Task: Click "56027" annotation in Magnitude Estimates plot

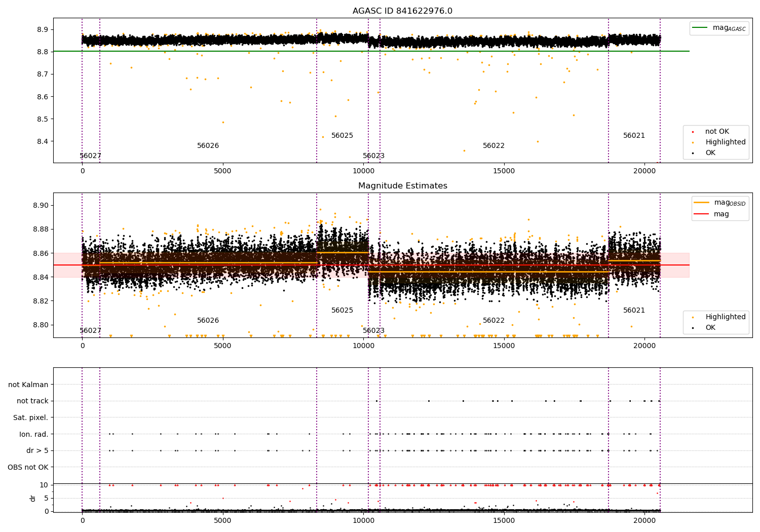Action: coord(90,330)
